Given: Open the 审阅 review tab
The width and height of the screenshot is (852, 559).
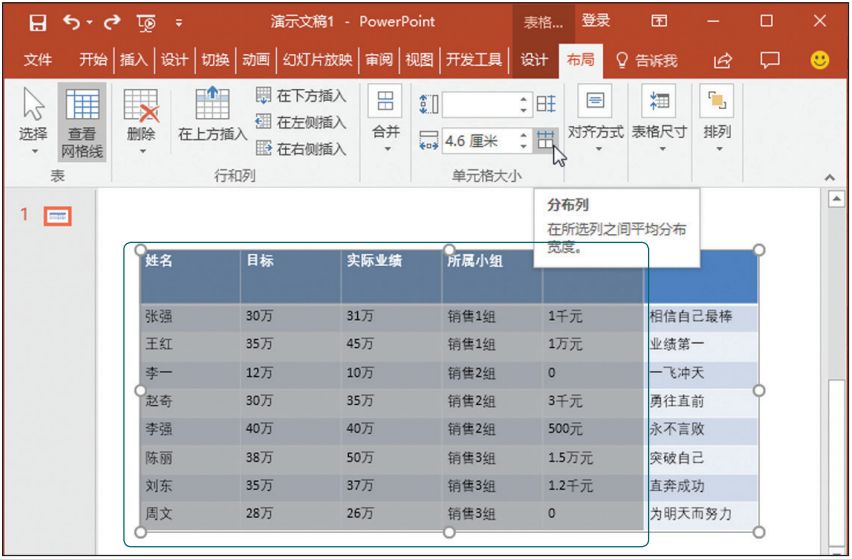Looking at the screenshot, I should click(x=379, y=59).
